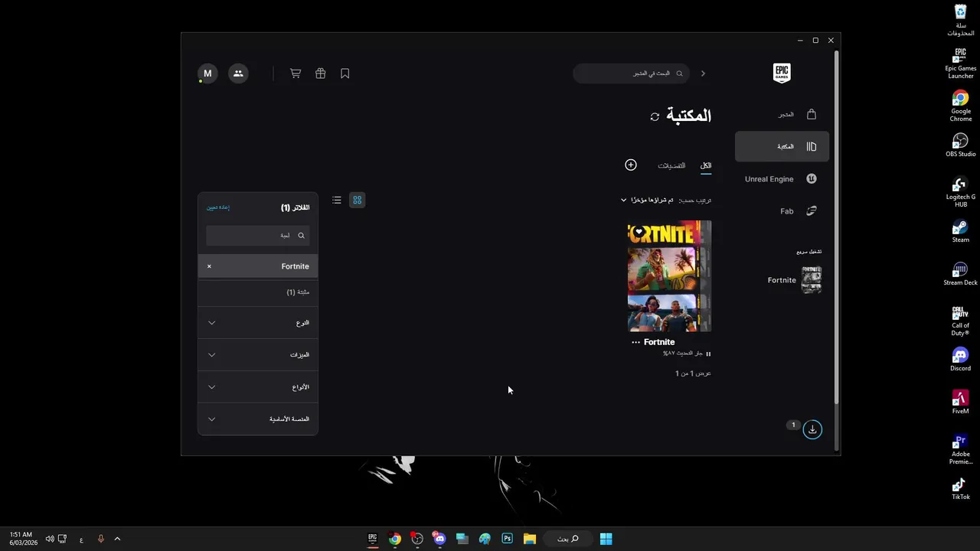This screenshot has width=980, height=551.
Task: Open the shopping cart
Action: [x=296, y=73]
